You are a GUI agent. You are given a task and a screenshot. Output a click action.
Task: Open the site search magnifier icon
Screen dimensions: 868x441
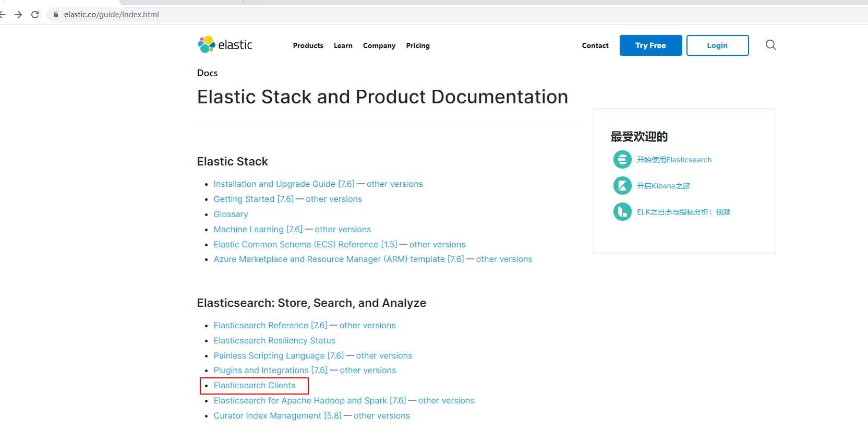pyautogui.click(x=770, y=45)
